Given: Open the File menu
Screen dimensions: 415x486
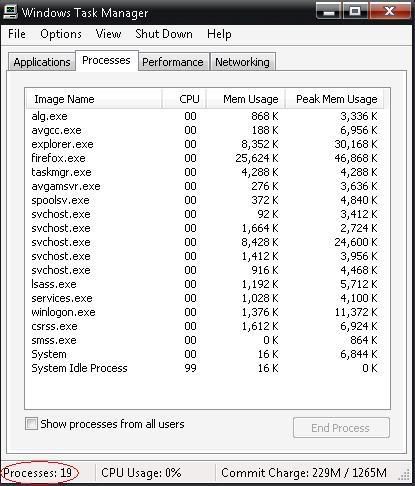Looking at the screenshot, I should click(x=17, y=34).
